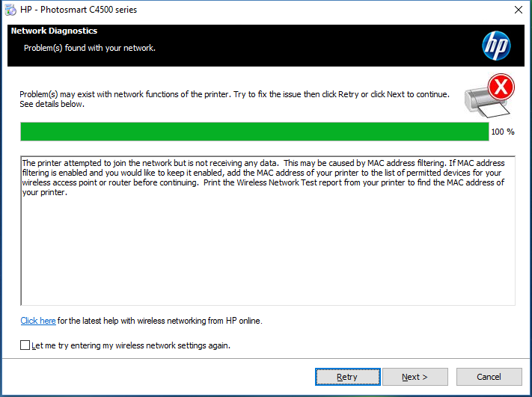The image size is (532, 397).
Task: Open the "Click here" HP help link
Action: [38, 321]
